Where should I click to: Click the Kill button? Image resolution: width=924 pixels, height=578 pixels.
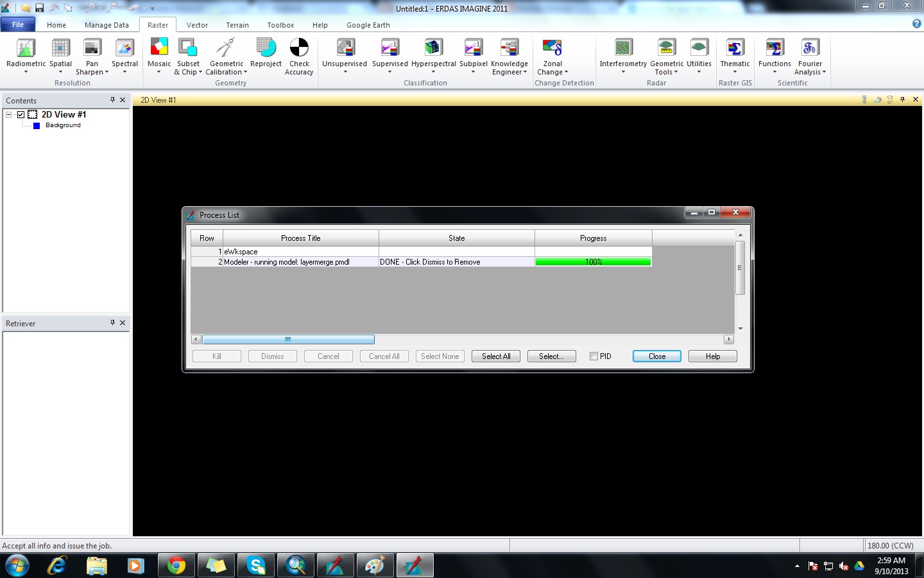[x=217, y=356]
